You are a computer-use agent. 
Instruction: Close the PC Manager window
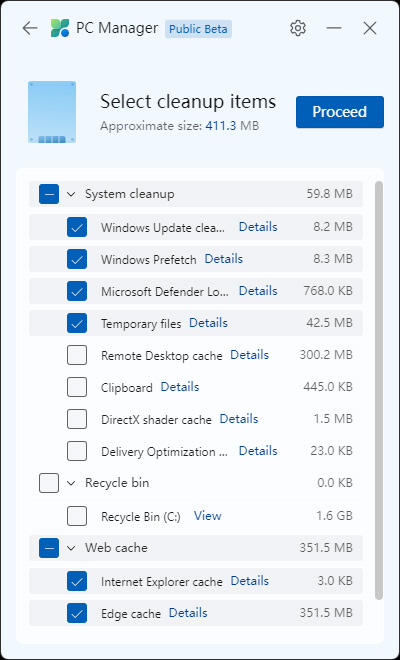370,28
